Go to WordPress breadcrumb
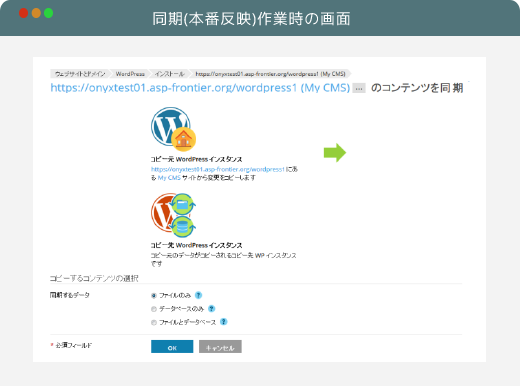The image size is (520, 386). click(130, 74)
